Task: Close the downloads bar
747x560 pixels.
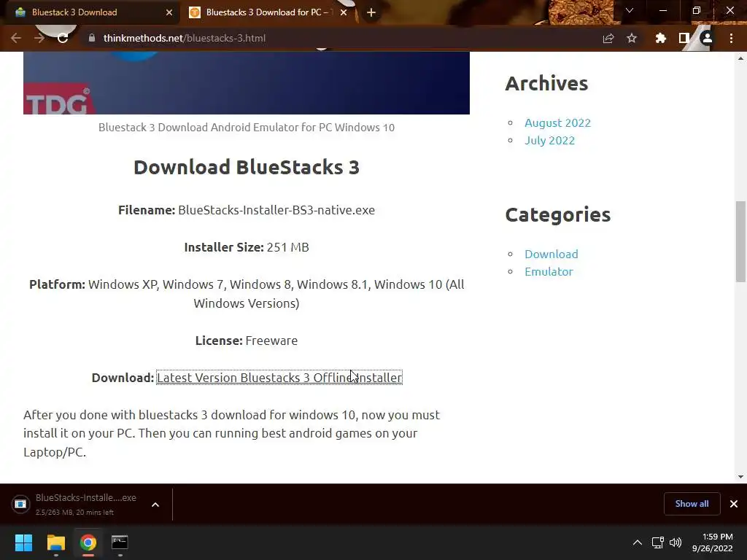Action: [x=734, y=504]
